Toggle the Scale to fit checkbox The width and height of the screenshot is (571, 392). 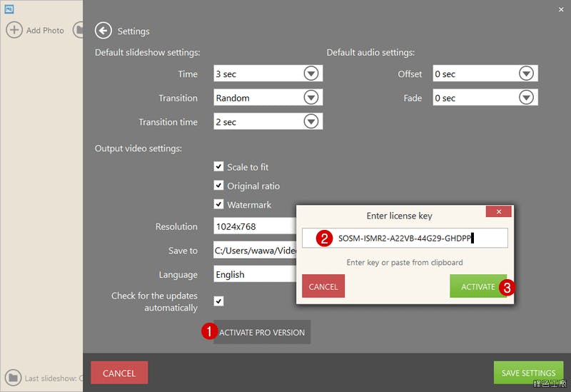218,166
